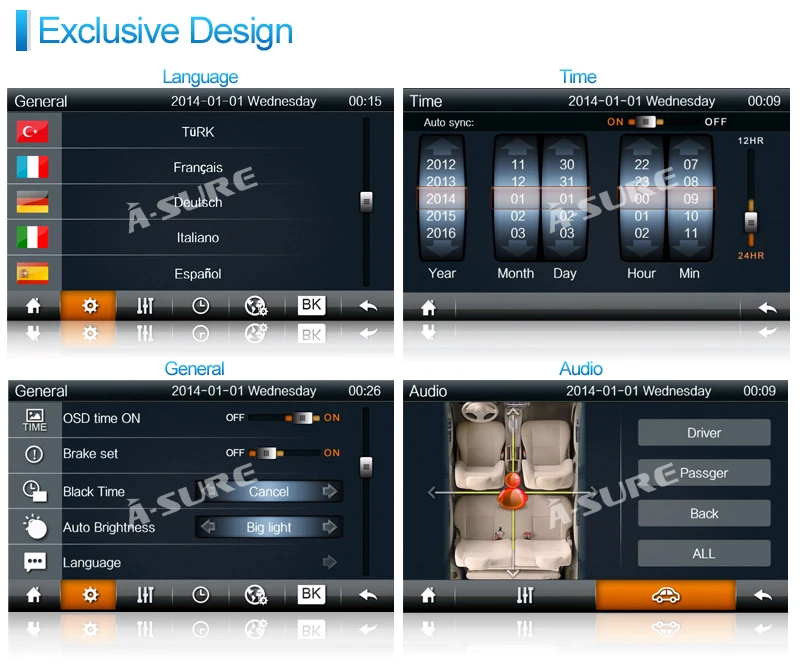The image size is (800, 665).
Task: Open the globe settings icon in the bottom General screen
Action: pos(256,595)
